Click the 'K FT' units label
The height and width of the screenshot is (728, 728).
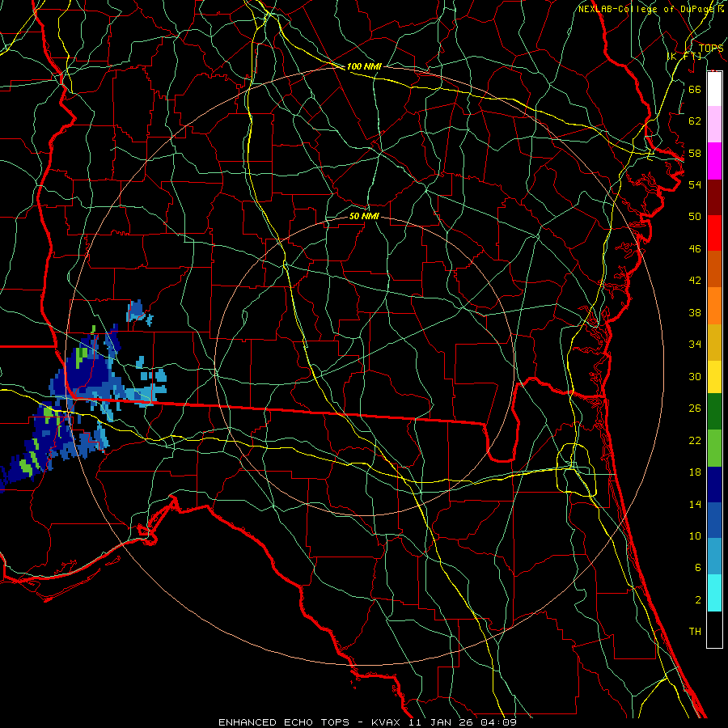click(x=684, y=56)
